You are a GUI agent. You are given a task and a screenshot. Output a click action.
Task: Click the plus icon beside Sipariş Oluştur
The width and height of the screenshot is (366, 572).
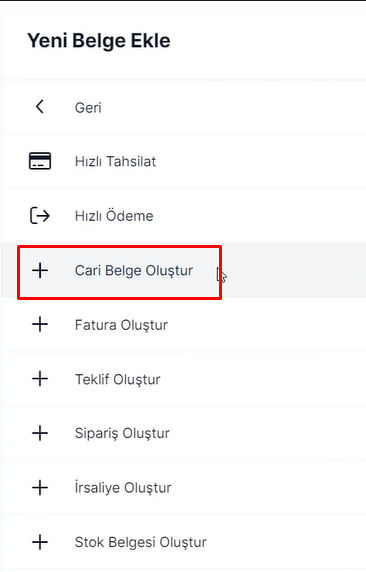click(x=40, y=433)
